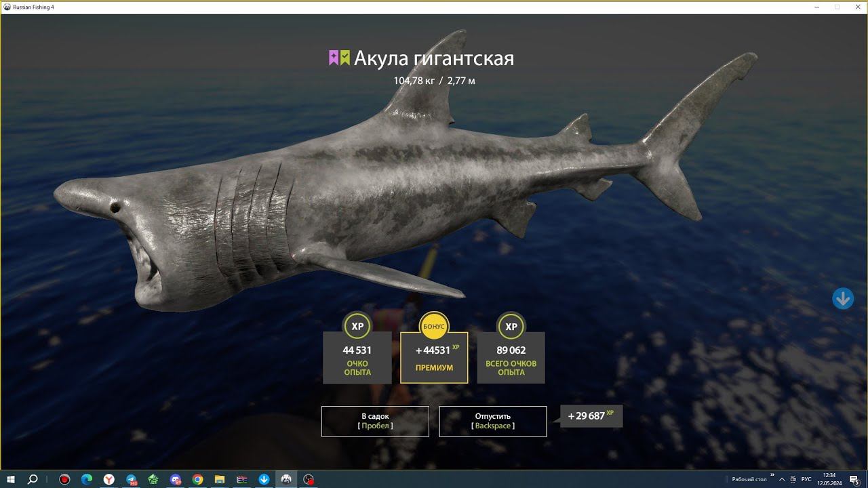Open the blue download manager in taskbar

(x=264, y=479)
